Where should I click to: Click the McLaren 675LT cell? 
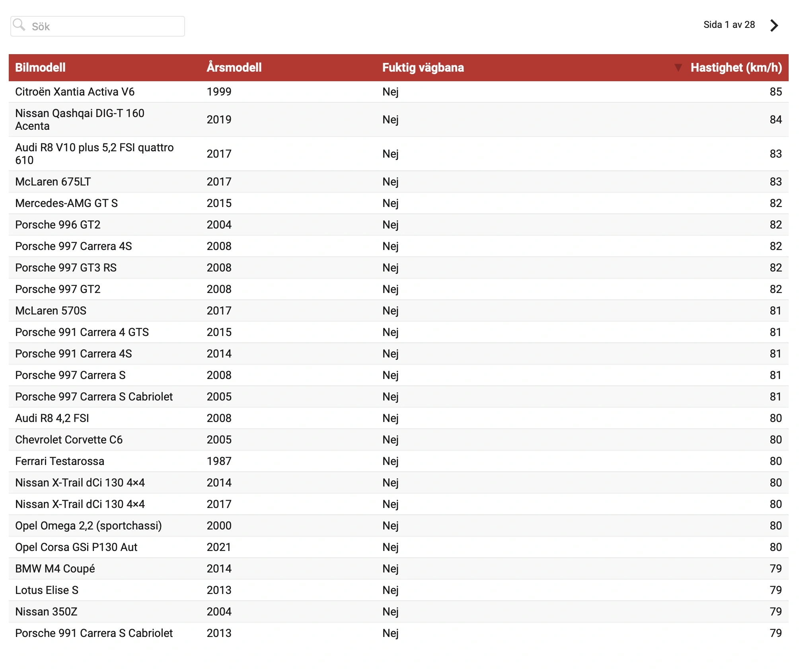[x=53, y=182]
